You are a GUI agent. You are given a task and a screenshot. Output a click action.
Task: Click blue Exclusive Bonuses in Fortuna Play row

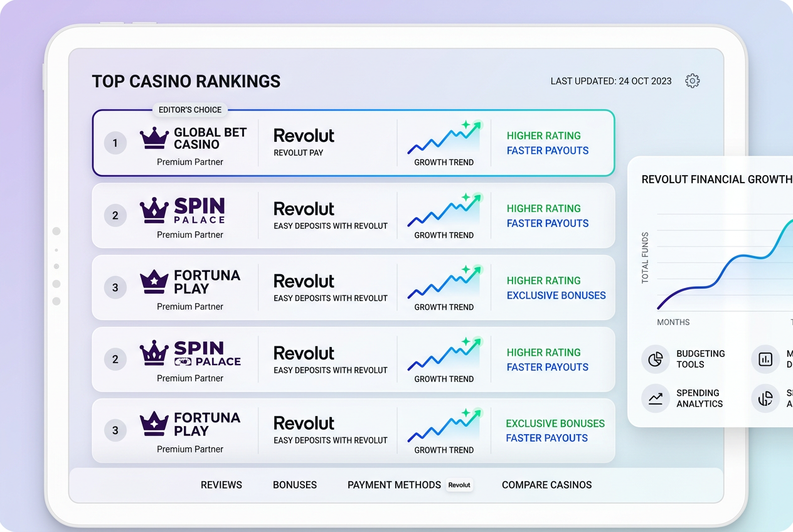556,295
